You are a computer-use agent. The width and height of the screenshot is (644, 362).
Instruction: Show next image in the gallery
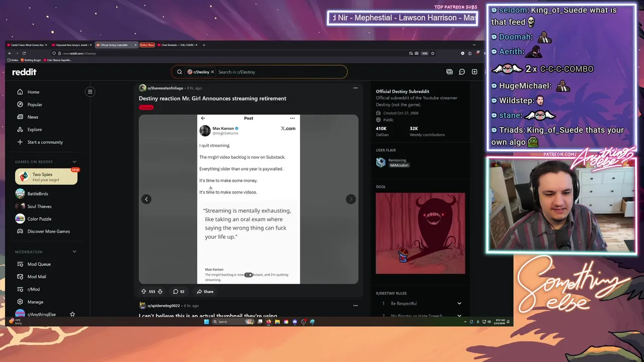point(351,199)
